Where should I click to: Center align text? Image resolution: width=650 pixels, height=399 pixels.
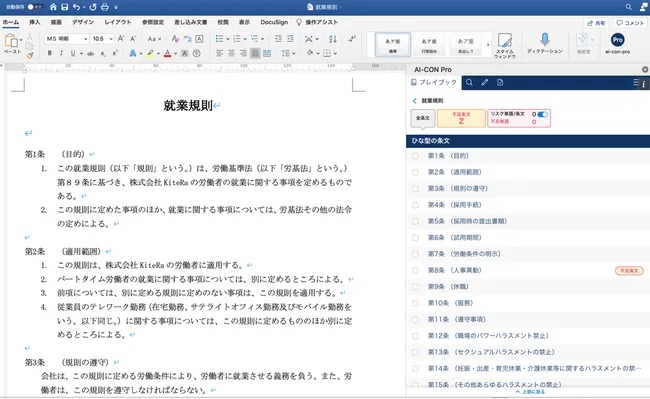coord(231,53)
